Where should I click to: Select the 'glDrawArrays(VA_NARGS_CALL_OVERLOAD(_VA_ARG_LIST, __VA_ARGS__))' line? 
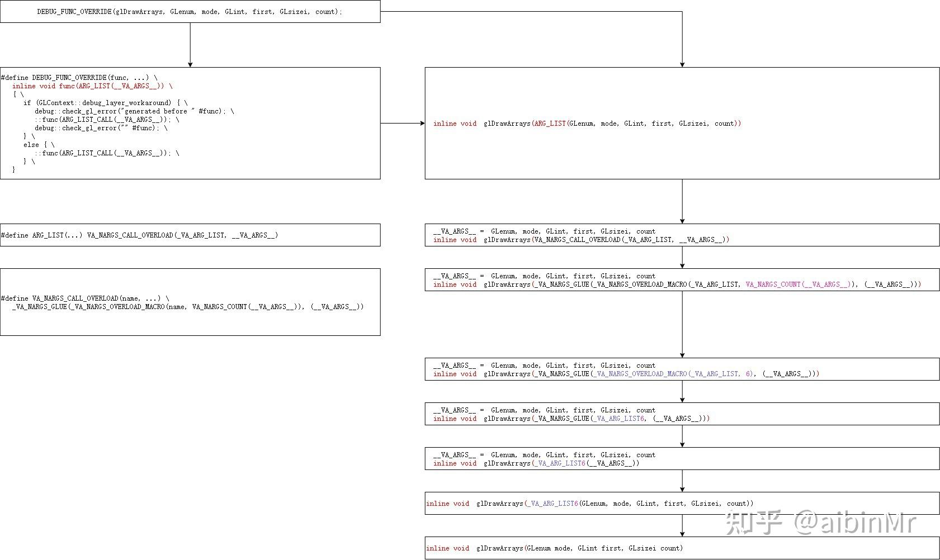click(x=582, y=240)
